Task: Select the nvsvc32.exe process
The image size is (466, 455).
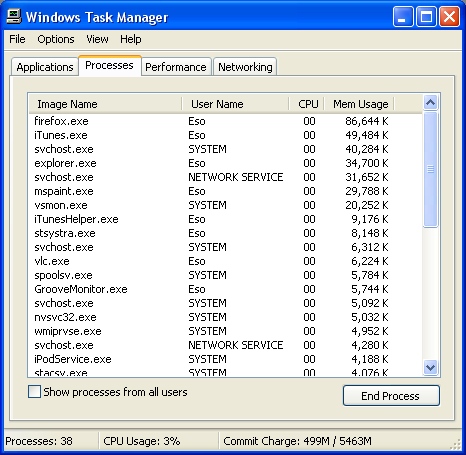Action: (225, 317)
